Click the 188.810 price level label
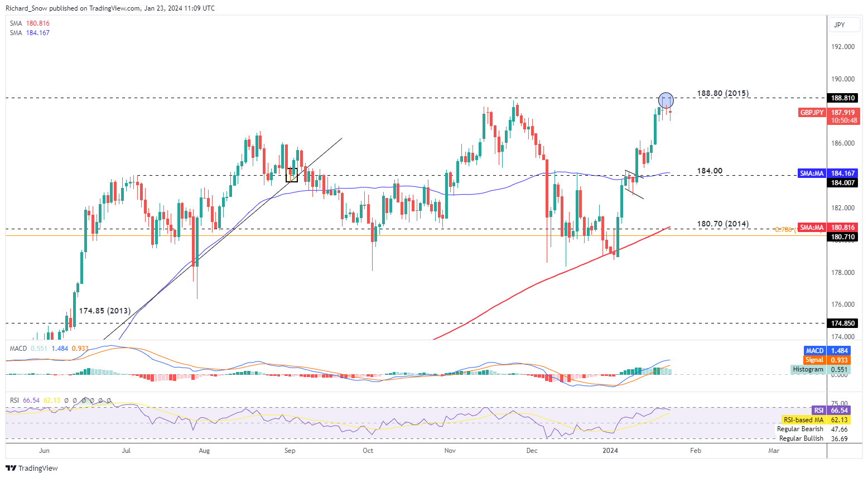Viewport: 868px width, 478px height. click(843, 98)
